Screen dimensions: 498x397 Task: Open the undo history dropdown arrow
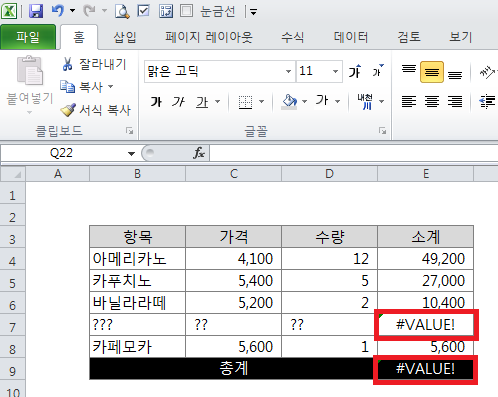(x=72, y=11)
